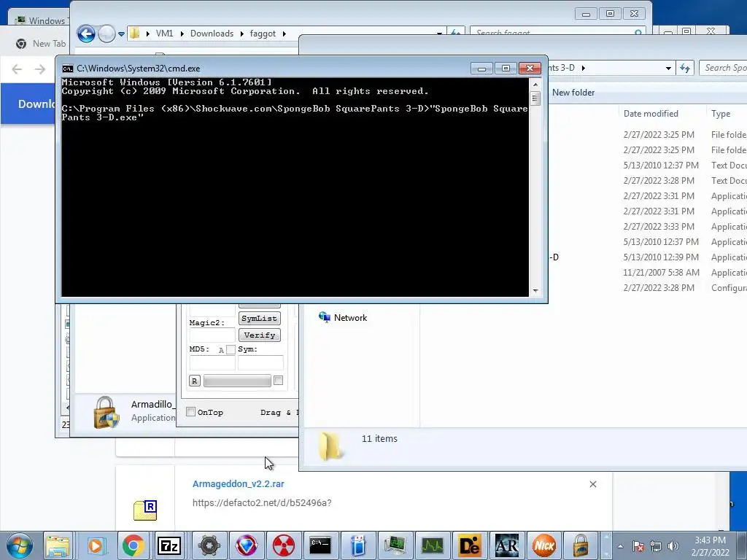747x560 pixels.
Task: Click the '11 items' folder icon in details pane
Action: (330, 447)
